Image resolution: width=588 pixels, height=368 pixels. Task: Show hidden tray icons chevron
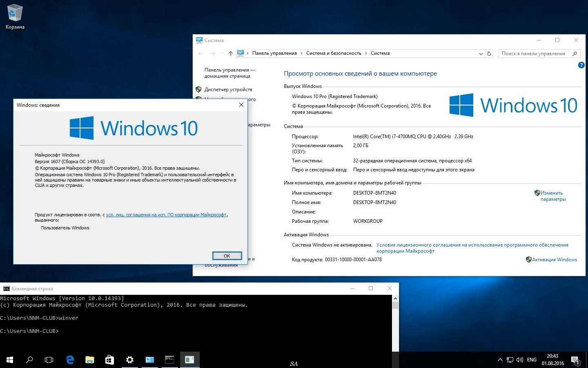pyautogui.click(x=500, y=360)
